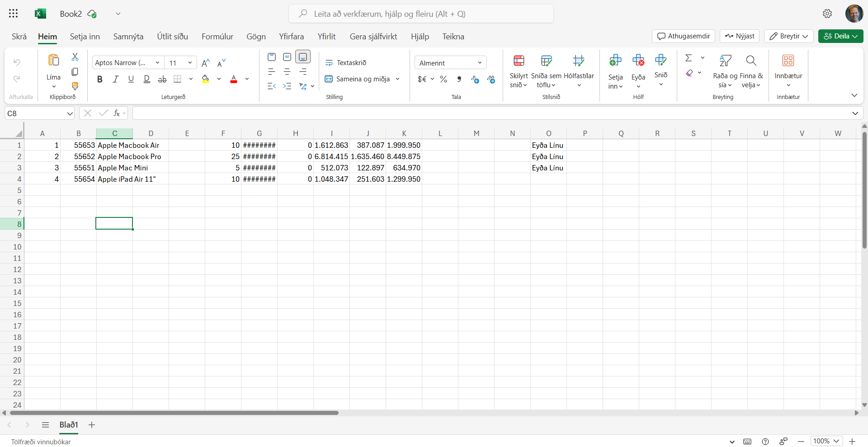The width and height of the screenshot is (868, 447).
Task: Open the Formúlur ribbon tab
Action: point(217,37)
